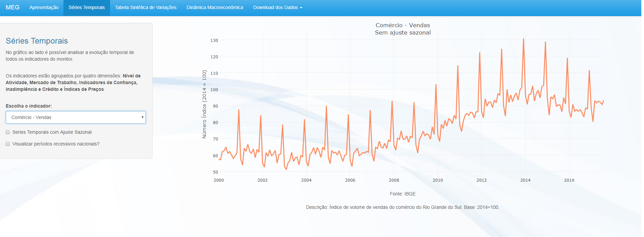644x237 pixels.
Task: Open the Apresentação page
Action: coord(44,7)
